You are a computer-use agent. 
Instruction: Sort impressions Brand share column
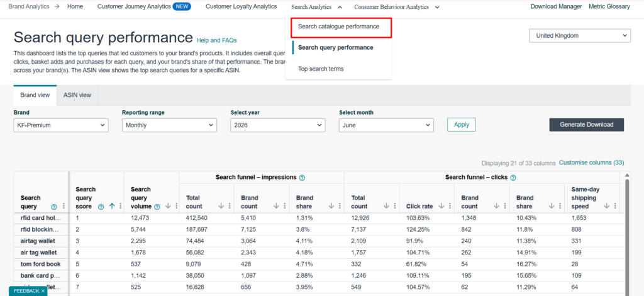point(331,207)
